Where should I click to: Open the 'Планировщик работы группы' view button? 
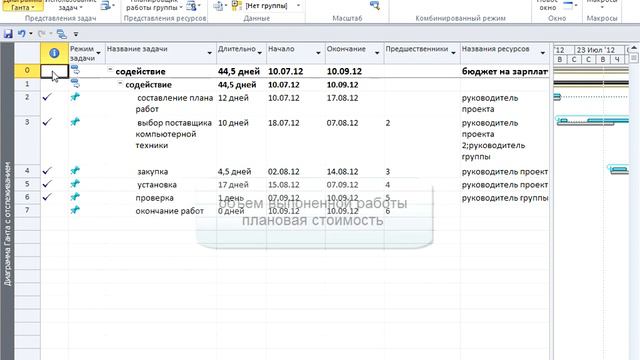tap(154, 5)
